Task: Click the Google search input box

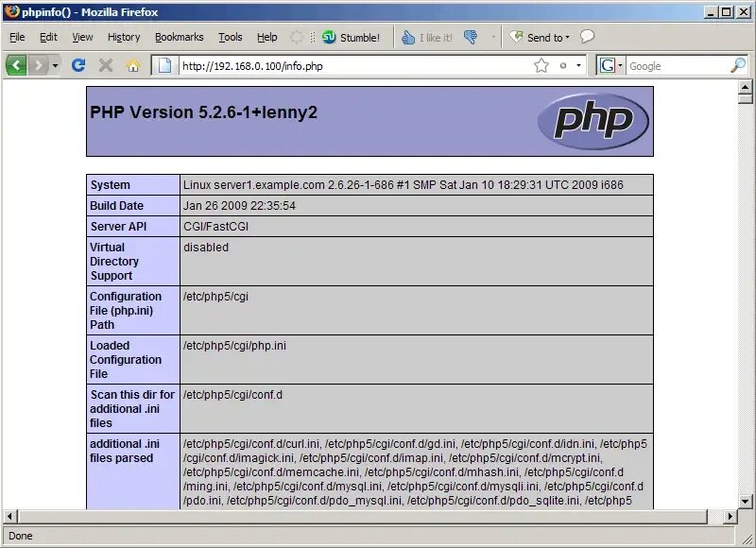Action: coord(678,65)
